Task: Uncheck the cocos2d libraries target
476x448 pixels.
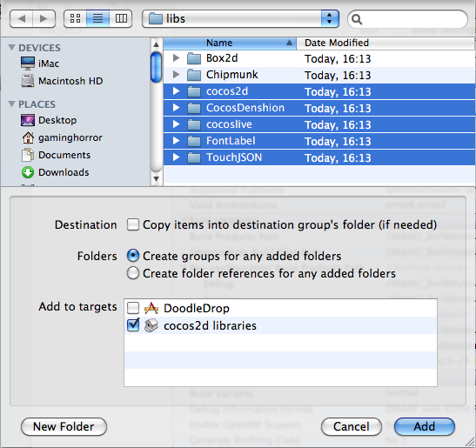Action: click(133, 325)
